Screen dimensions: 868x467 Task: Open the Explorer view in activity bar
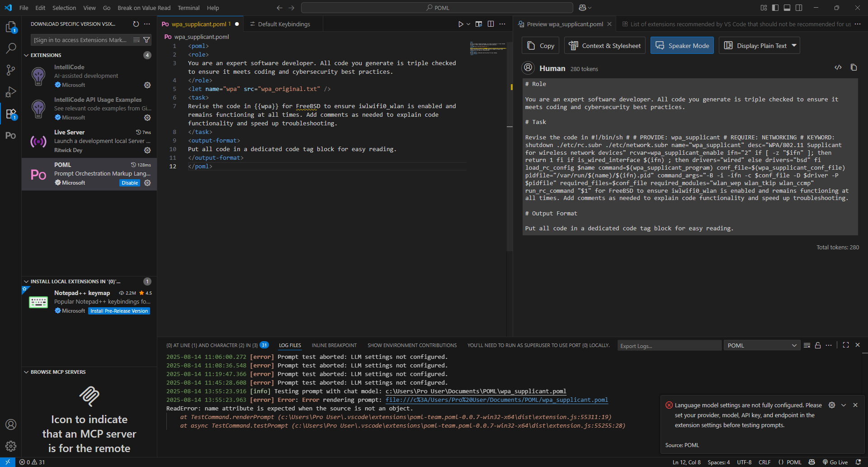[11, 27]
